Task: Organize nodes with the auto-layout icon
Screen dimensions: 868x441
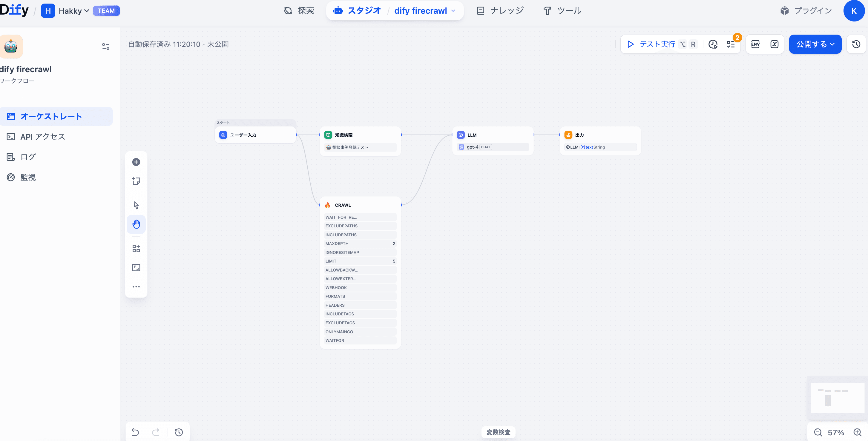Action: [x=136, y=249]
